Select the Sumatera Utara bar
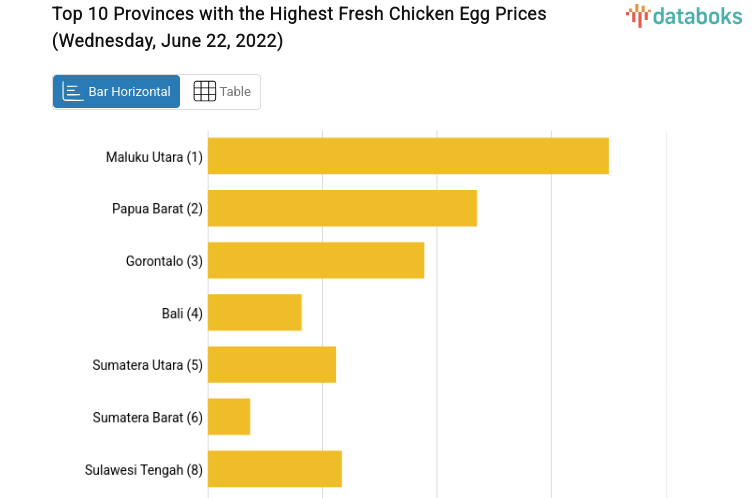This screenshot has width=753, height=498. [272, 364]
